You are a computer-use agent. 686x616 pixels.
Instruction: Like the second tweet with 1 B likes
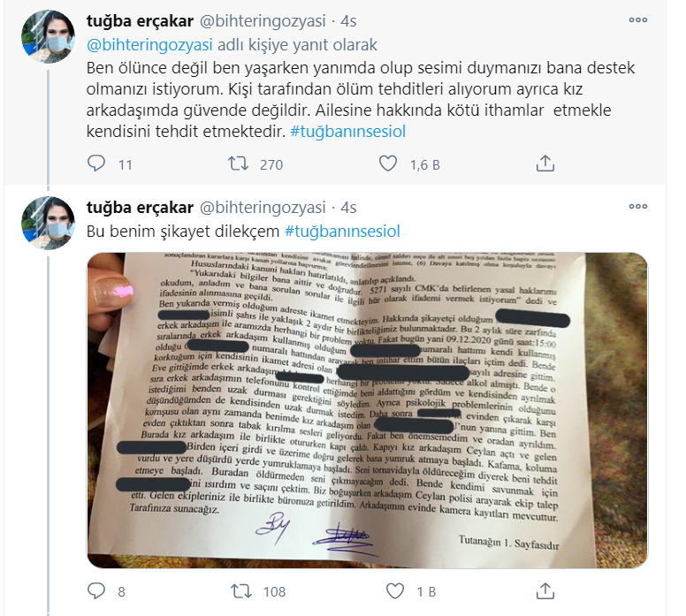click(x=394, y=591)
